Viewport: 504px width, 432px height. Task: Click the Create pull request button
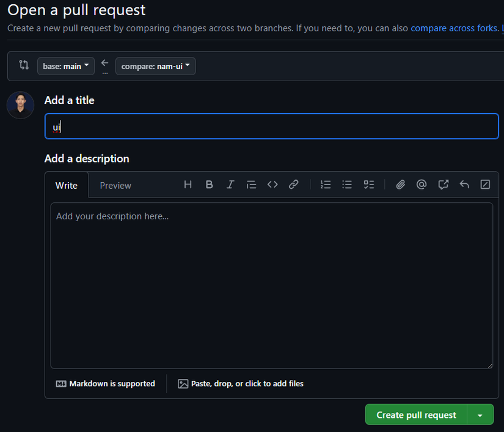[x=416, y=415]
